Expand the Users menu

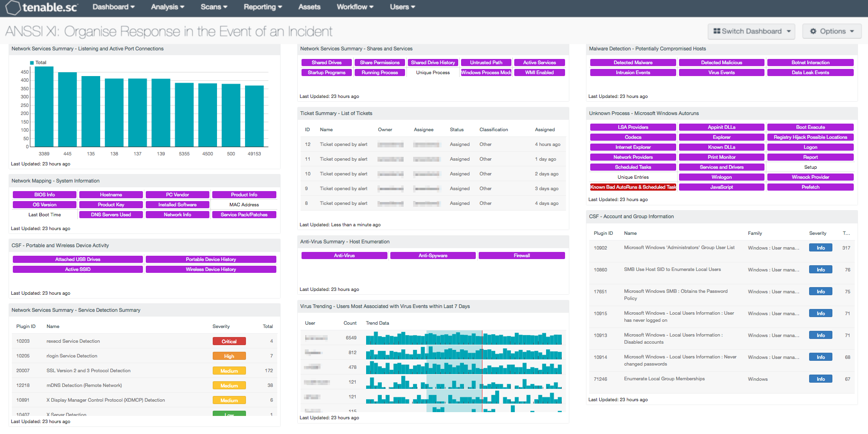(x=403, y=7)
